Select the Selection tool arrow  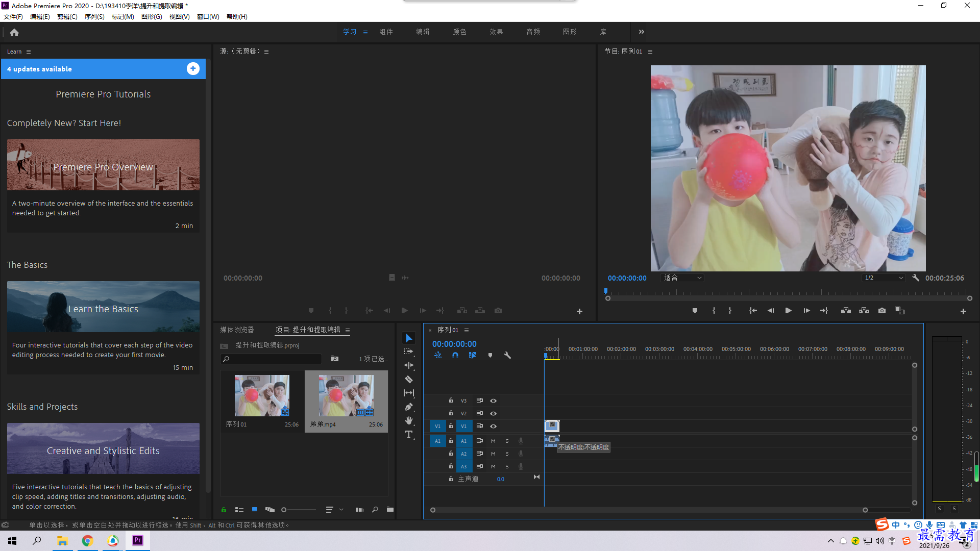409,338
